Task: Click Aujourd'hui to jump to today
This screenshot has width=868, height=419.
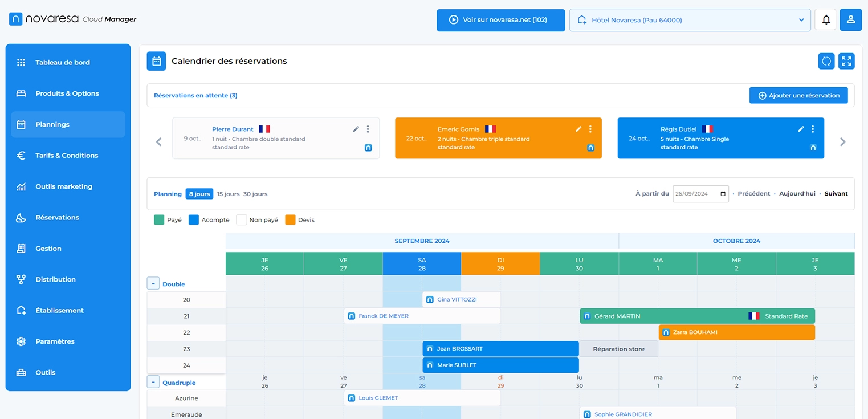Action: click(x=797, y=193)
